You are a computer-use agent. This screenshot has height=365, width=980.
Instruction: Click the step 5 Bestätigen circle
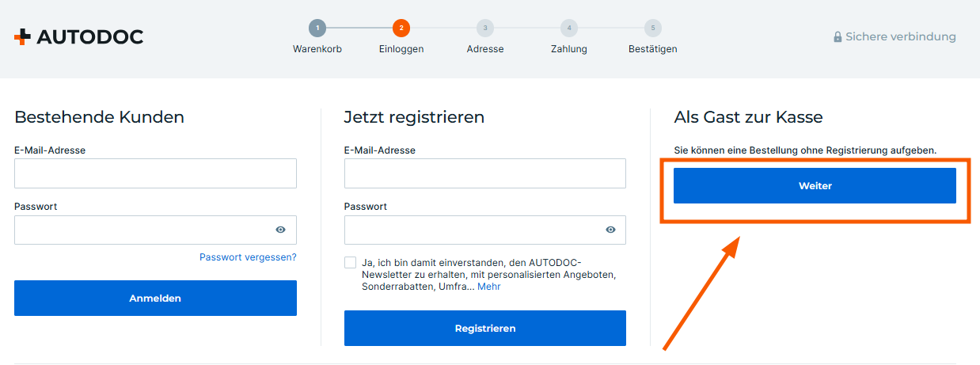pos(653,29)
